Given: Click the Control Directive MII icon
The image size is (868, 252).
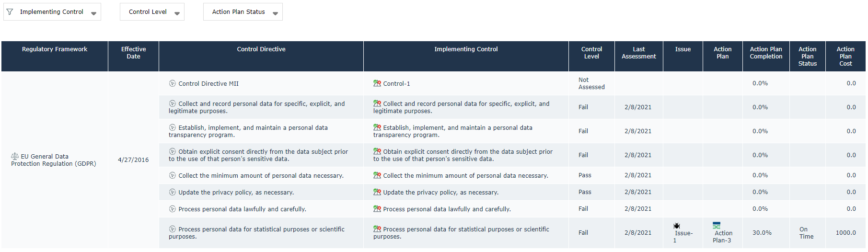Looking at the screenshot, I should (x=173, y=83).
